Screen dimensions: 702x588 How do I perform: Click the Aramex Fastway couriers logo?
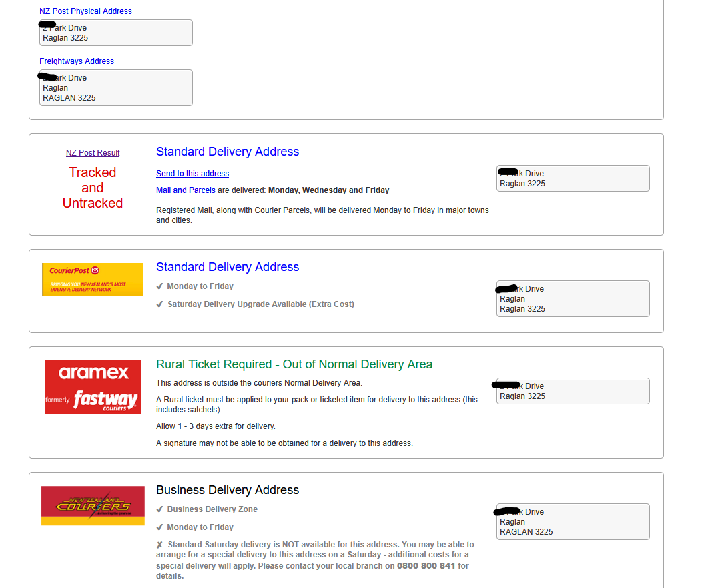tap(92, 387)
